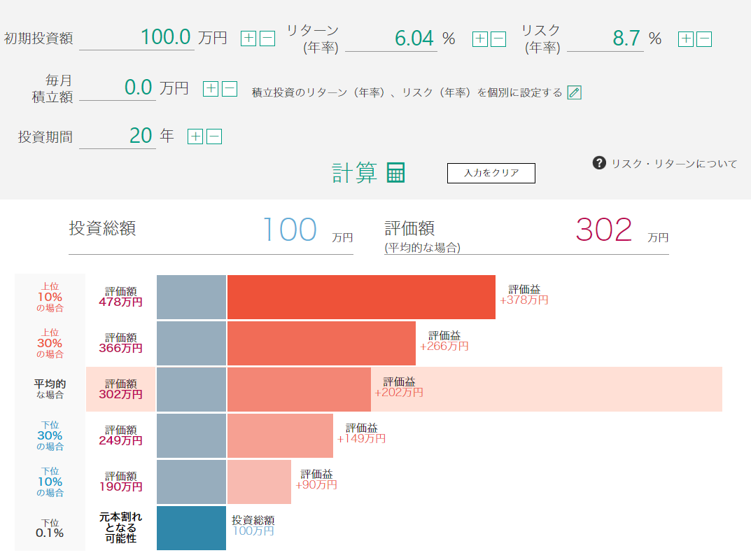Click the red bar for top 30% case

tap(321, 343)
